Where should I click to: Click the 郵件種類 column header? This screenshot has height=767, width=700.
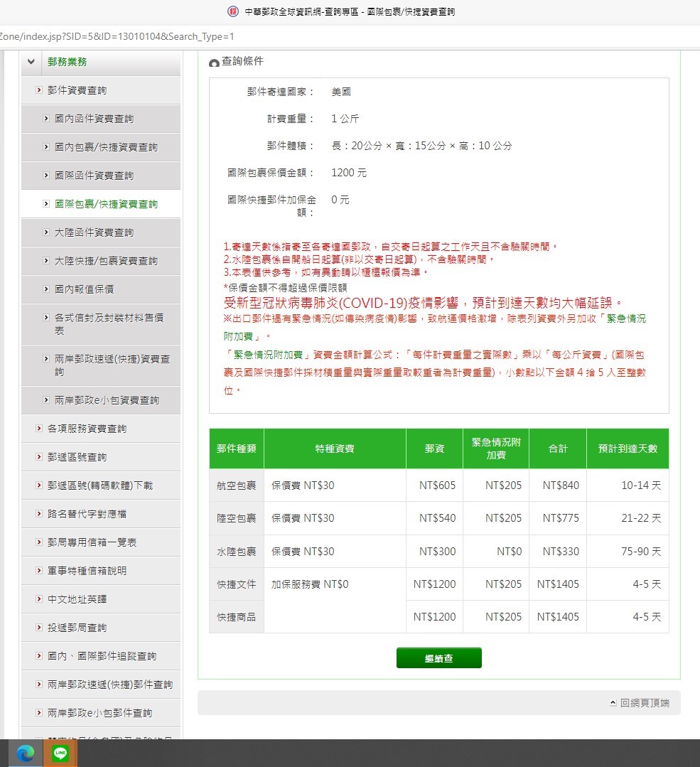236,449
